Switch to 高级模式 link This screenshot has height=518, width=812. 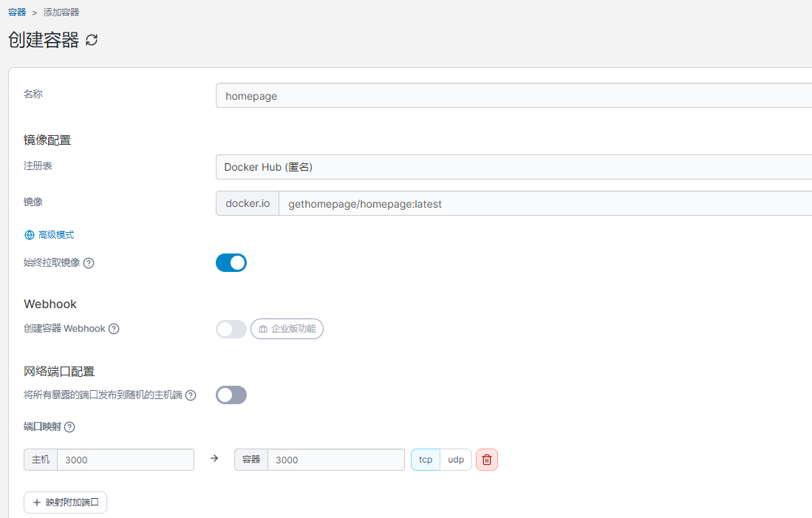tap(56, 235)
